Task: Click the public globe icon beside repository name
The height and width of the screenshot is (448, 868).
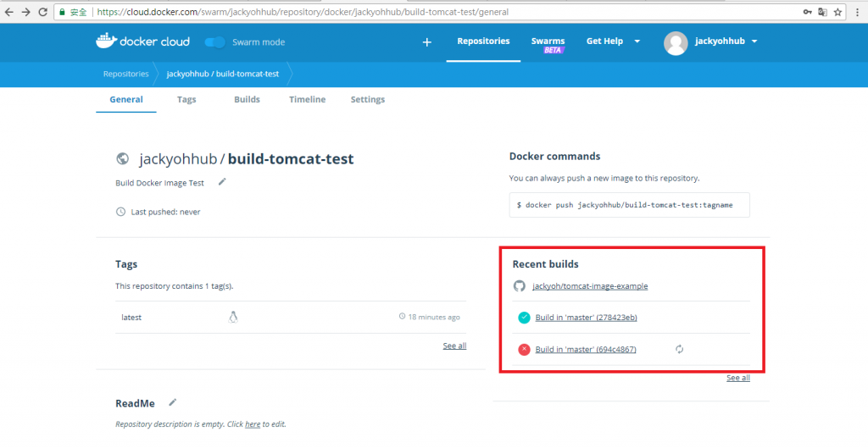Action: click(123, 158)
